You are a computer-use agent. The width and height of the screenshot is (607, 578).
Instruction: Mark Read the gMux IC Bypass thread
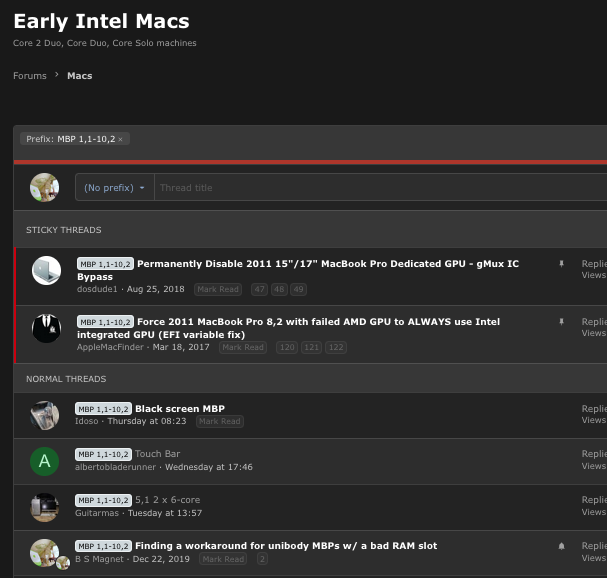[218, 289]
